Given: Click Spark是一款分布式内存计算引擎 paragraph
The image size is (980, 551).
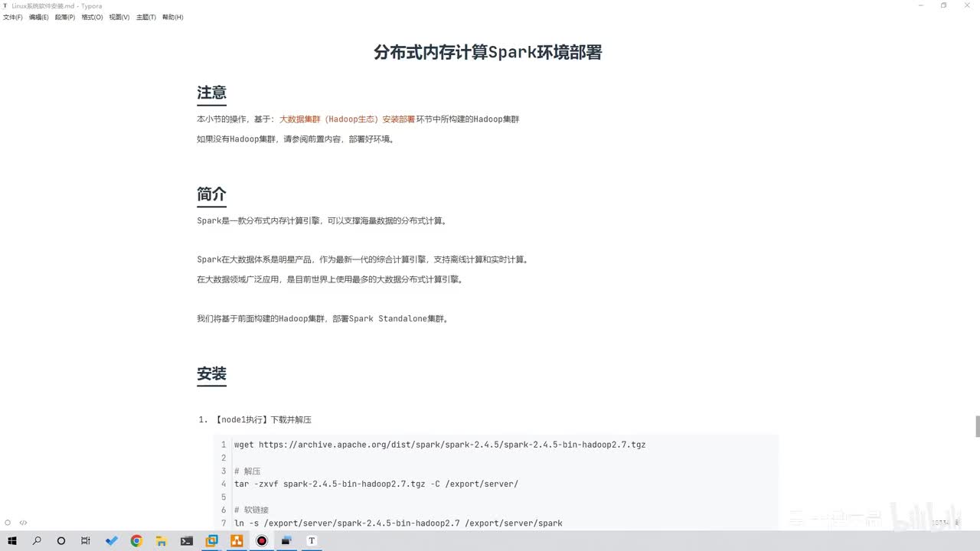Looking at the screenshot, I should click(322, 221).
